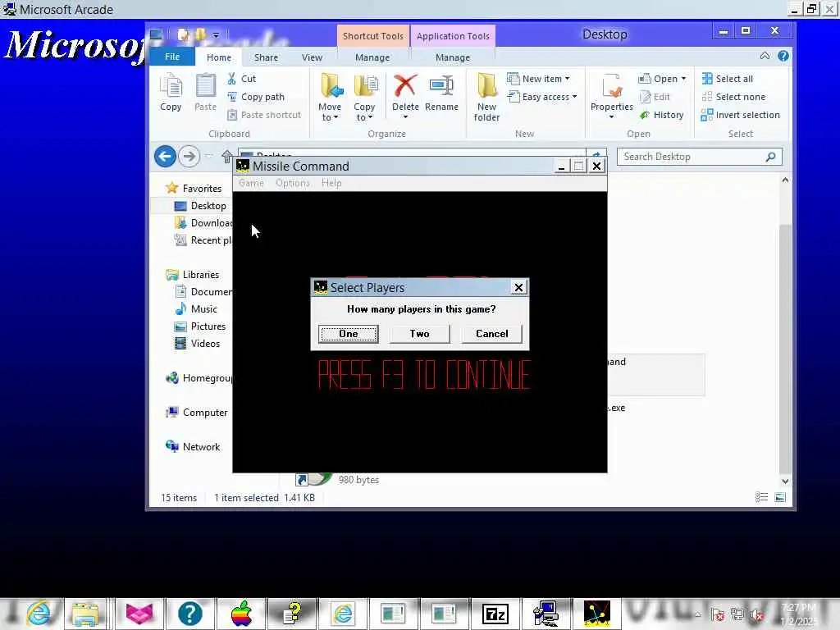
Task: Close the Select Players dialog with X
Action: (518, 288)
